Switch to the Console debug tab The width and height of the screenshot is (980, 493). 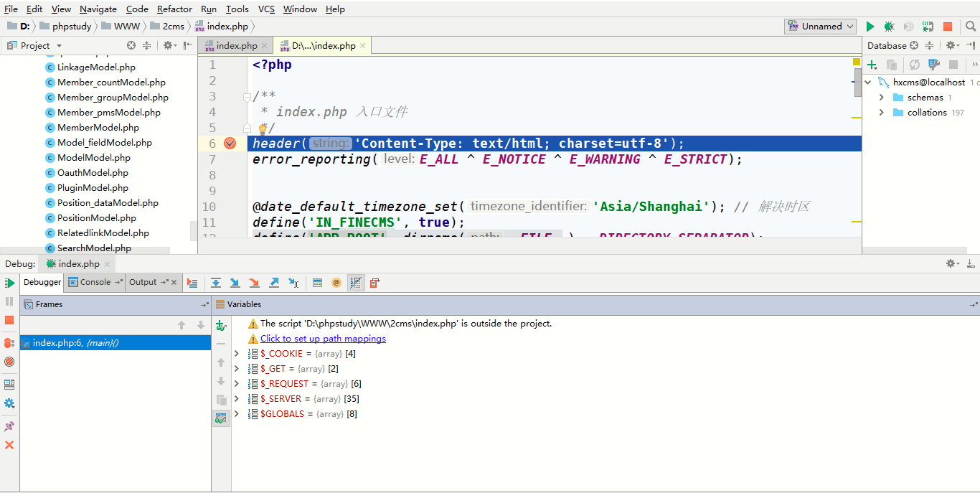[x=95, y=282]
